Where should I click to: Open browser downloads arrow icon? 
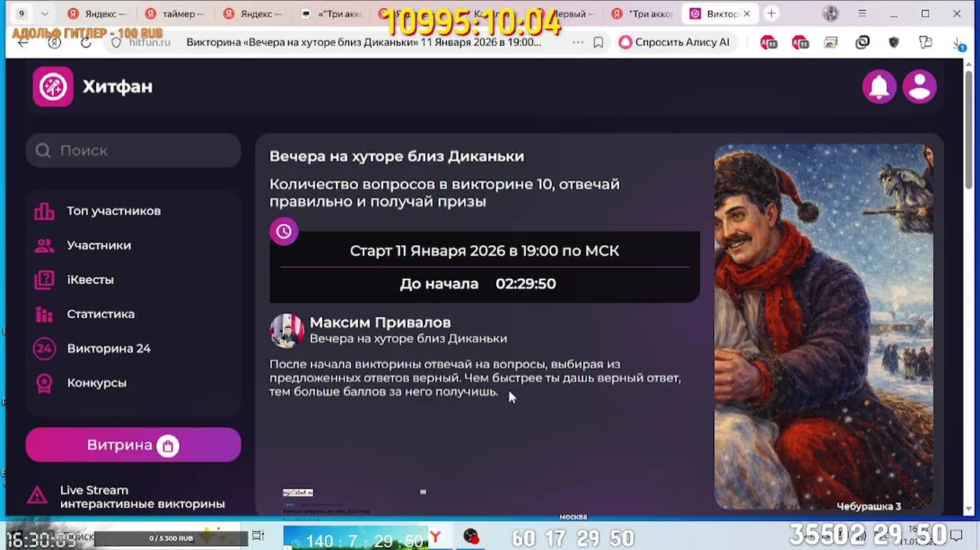coord(959,43)
